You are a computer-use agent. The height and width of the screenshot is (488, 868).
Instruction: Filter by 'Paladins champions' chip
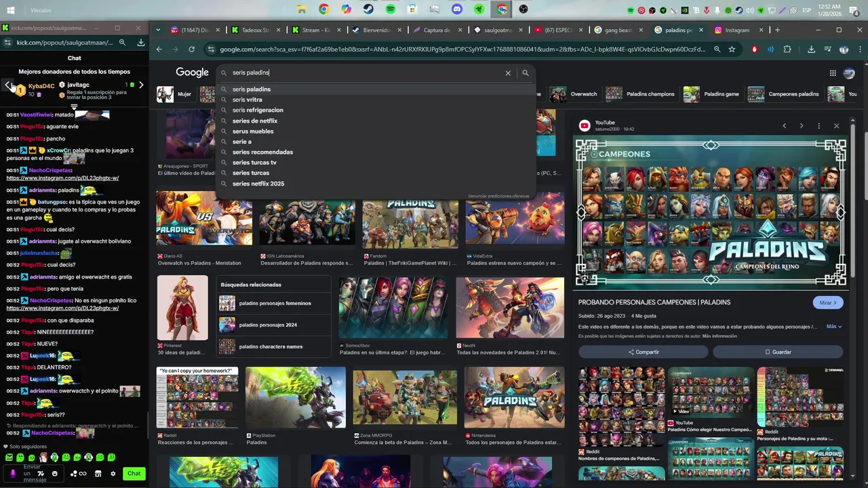641,94
